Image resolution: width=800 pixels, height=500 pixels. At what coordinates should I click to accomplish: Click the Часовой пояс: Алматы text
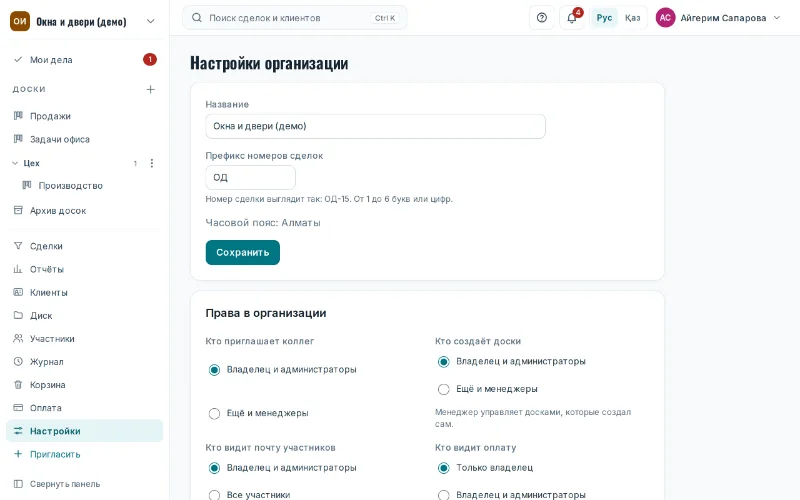(263, 223)
